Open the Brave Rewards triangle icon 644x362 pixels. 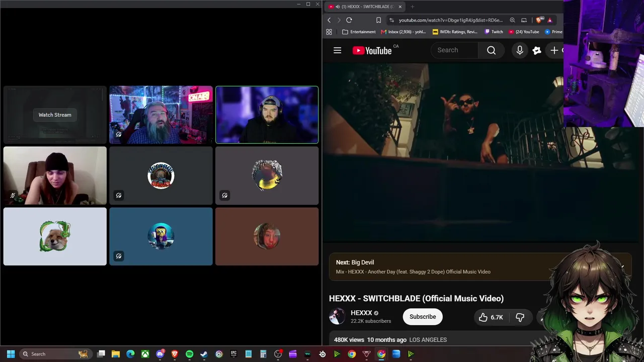[549, 20]
